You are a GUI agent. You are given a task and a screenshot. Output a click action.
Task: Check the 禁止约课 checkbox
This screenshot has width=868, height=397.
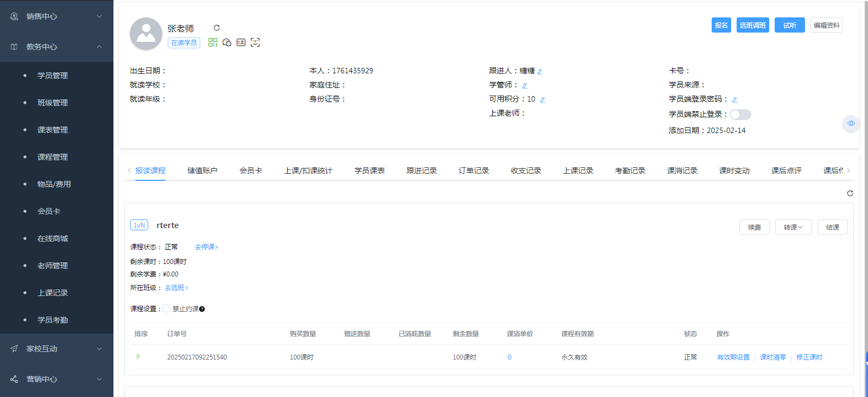coord(167,308)
